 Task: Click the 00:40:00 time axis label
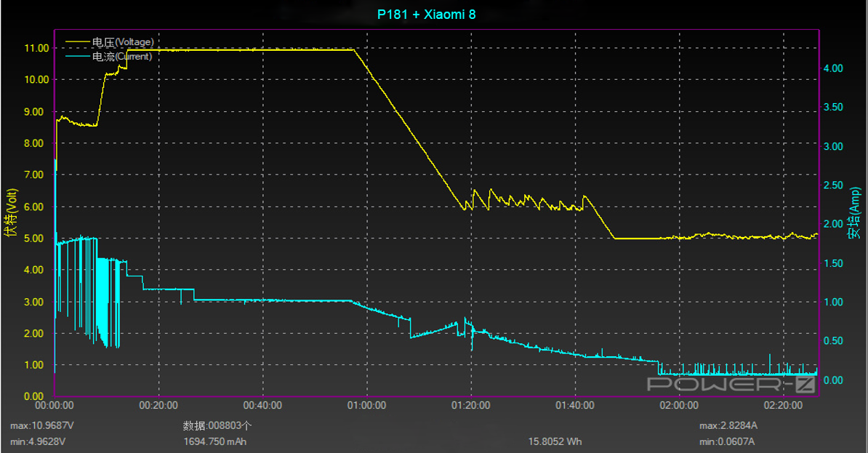pos(262,406)
